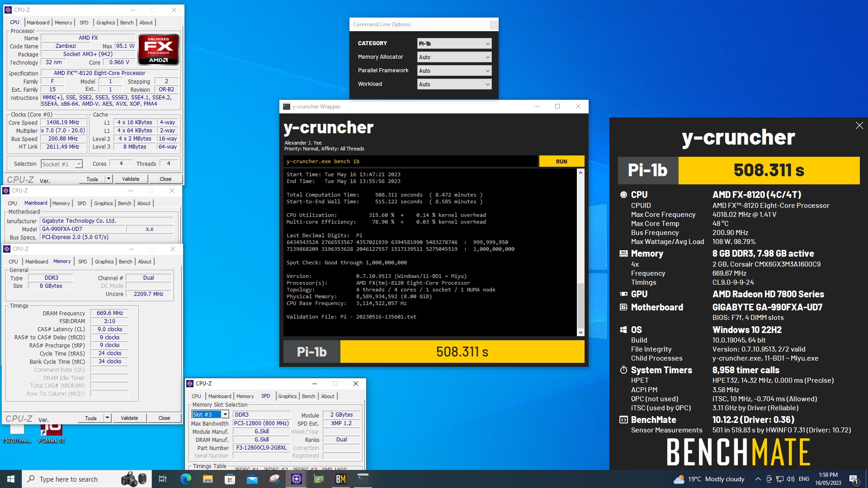Switch to Bench tab in top CPU-Z window
Screen dimensions: 868x488
127,23
